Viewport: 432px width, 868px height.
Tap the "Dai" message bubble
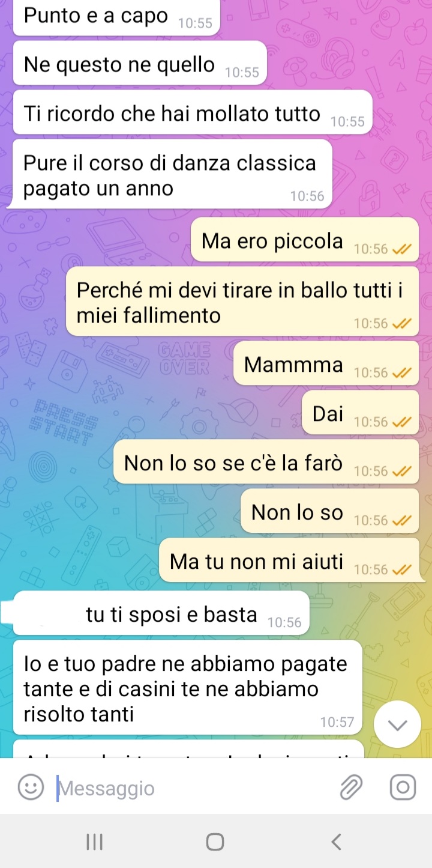pos(360,413)
